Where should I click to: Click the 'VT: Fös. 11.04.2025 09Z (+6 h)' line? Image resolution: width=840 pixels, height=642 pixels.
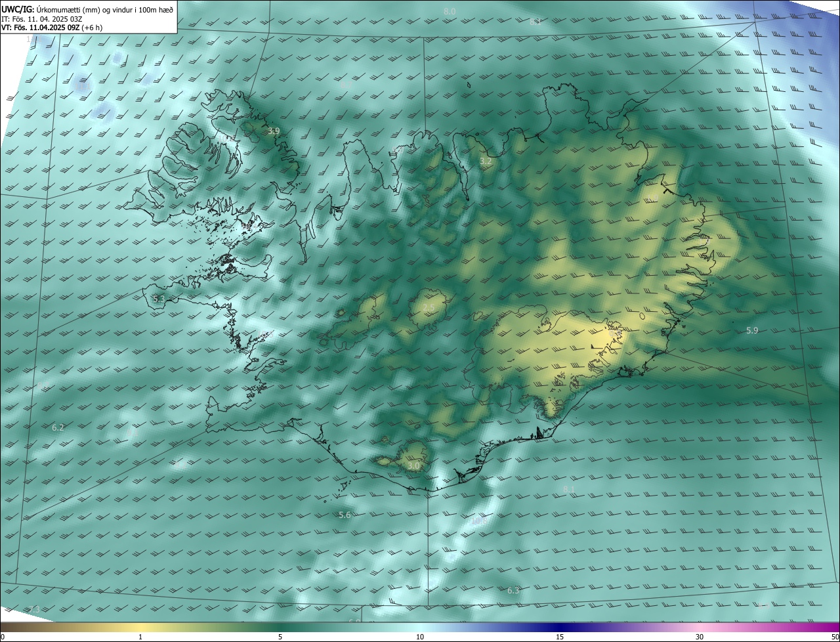point(52,28)
